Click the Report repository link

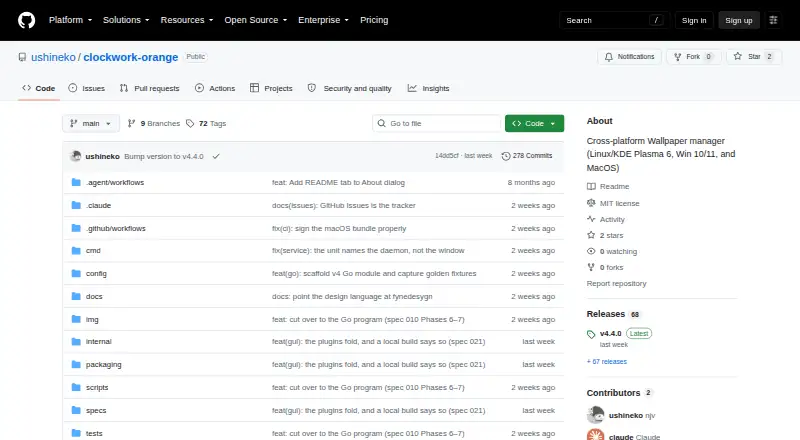616,283
